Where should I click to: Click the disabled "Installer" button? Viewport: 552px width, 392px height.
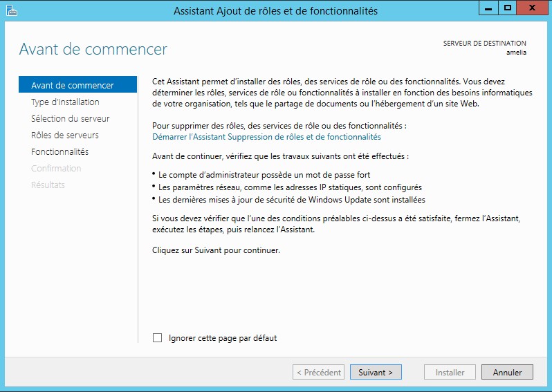[450, 372]
